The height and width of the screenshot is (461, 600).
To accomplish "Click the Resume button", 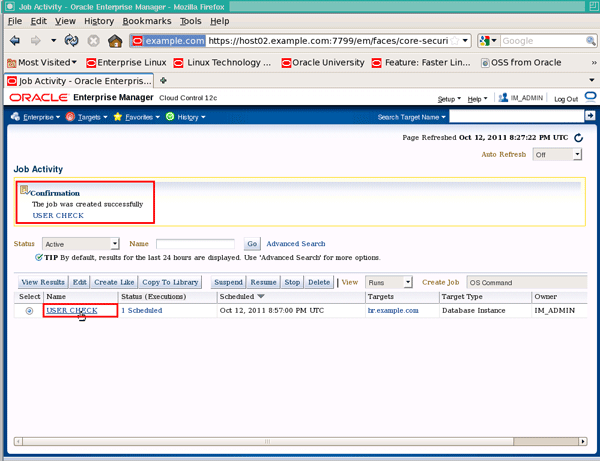I will click(263, 282).
